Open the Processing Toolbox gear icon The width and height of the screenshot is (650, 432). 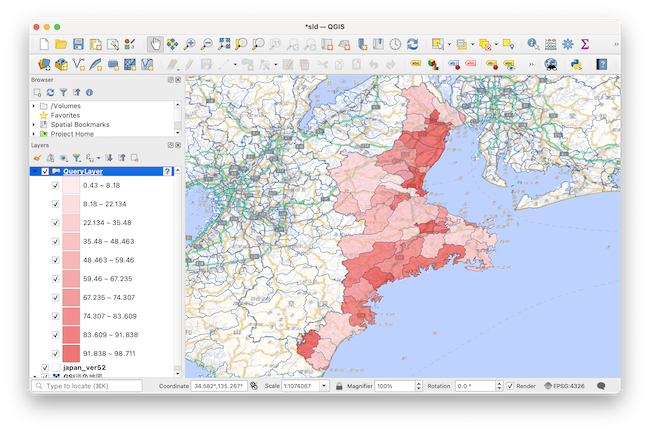coord(568,44)
